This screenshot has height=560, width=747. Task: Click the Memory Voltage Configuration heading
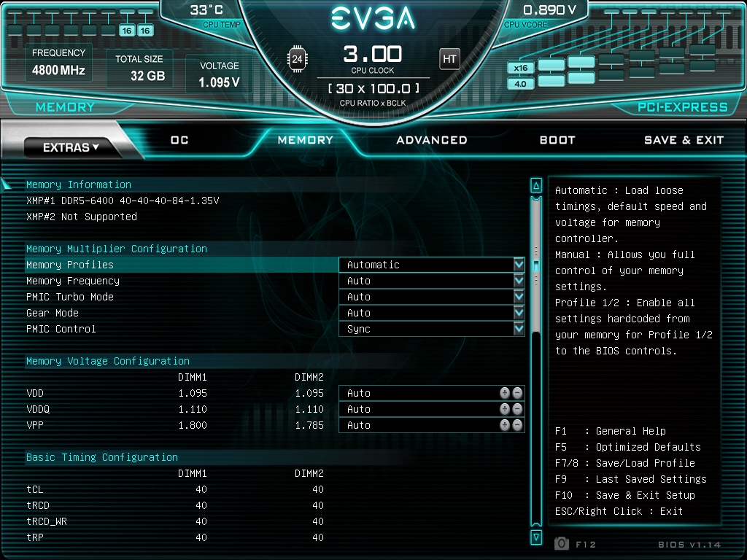coord(108,361)
